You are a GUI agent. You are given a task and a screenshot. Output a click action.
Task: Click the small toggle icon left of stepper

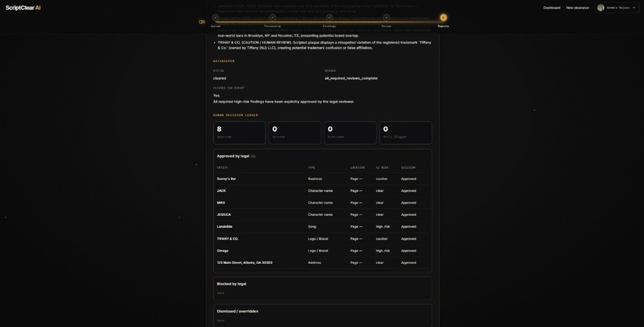(x=201, y=22)
